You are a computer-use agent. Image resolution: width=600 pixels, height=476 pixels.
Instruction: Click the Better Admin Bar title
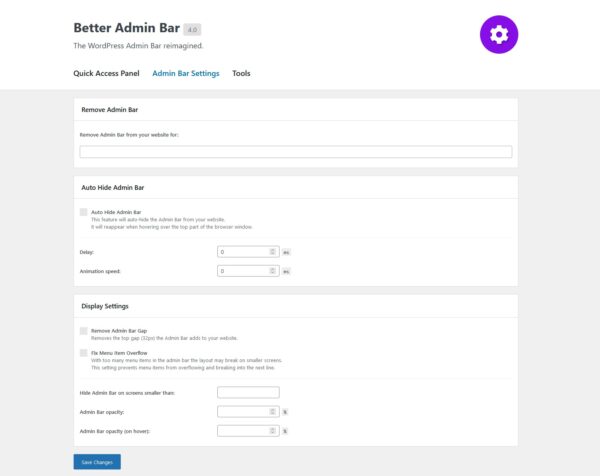(126, 29)
